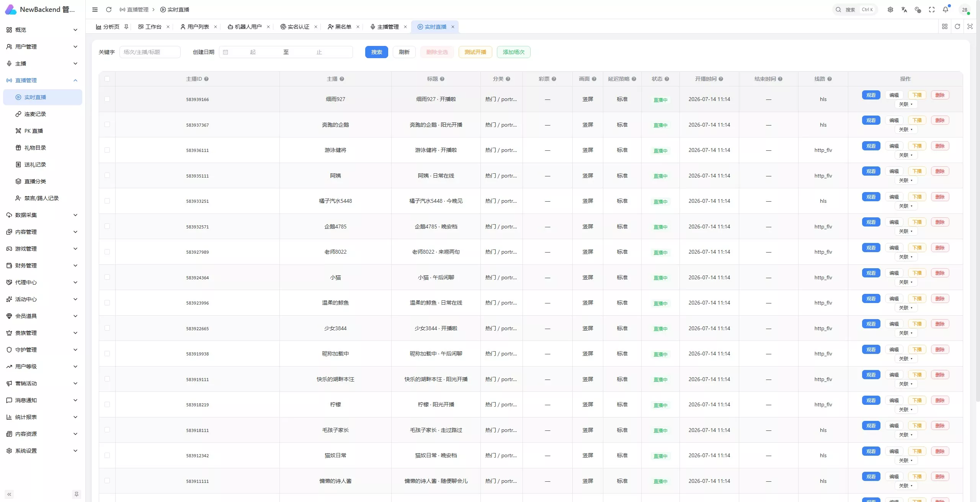
Task: Toggle the sidebar hamburger menu icon
Action: tap(95, 10)
